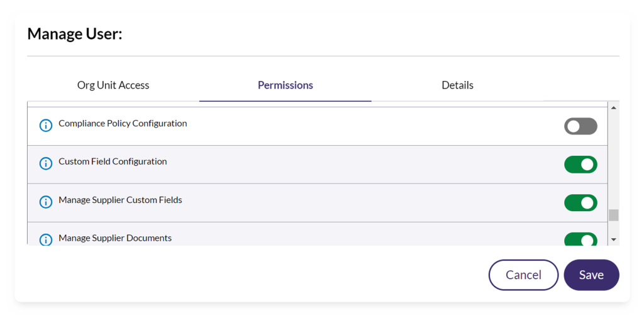This screenshot has height=316, width=644.
Task: Save the user permission changes
Action: click(x=591, y=275)
